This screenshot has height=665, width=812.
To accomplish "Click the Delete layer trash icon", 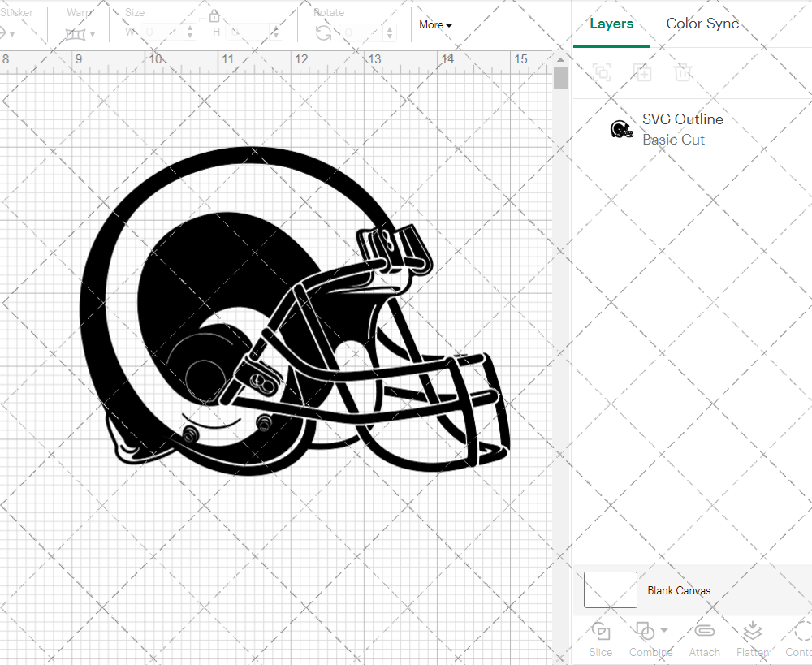I will pyautogui.click(x=683, y=72).
